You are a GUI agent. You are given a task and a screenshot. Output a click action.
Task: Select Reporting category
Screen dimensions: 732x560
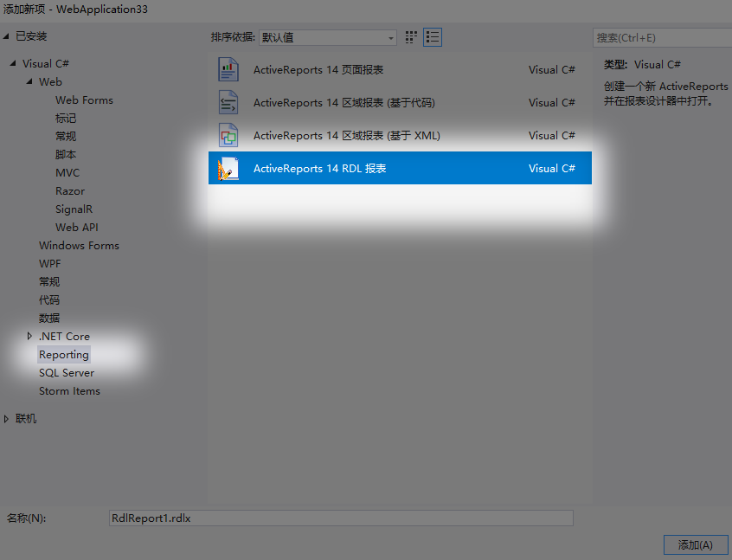(64, 355)
